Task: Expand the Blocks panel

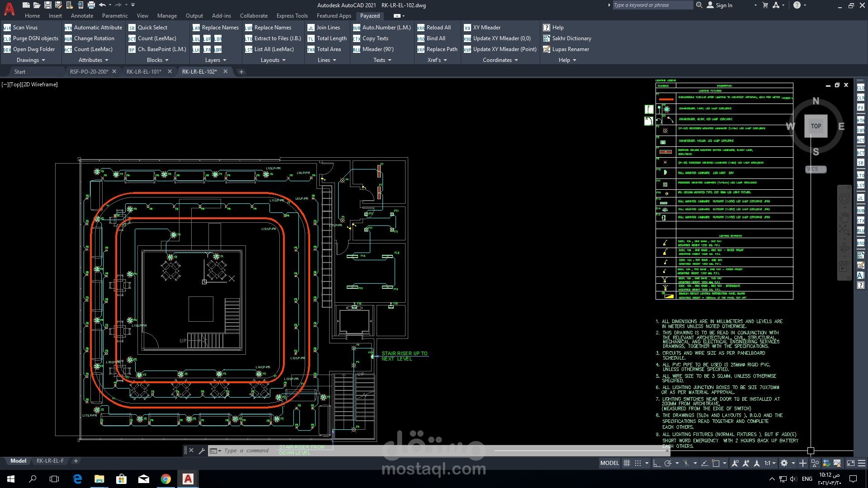Action: [157, 60]
